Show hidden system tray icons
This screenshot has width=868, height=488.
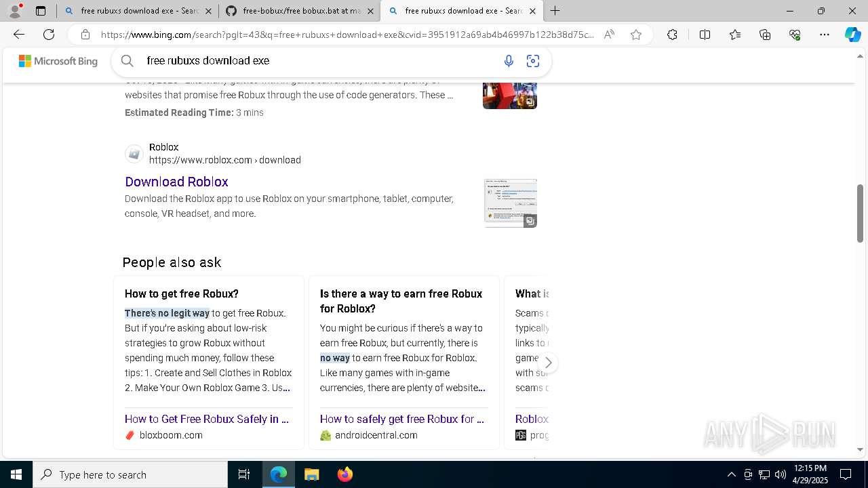pyautogui.click(x=731, y=474)
